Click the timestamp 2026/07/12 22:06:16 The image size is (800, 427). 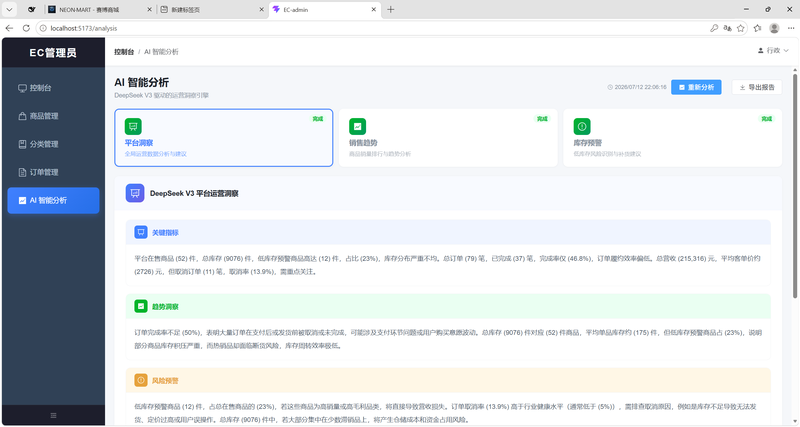click(640, 87)
